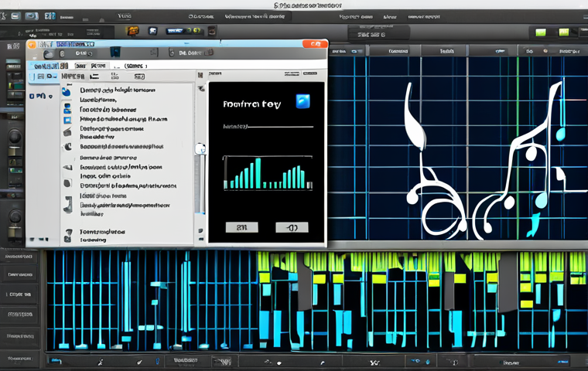Toggle the first green button at the top right
The image size is (588, 371).
click(x=540, y=32)
